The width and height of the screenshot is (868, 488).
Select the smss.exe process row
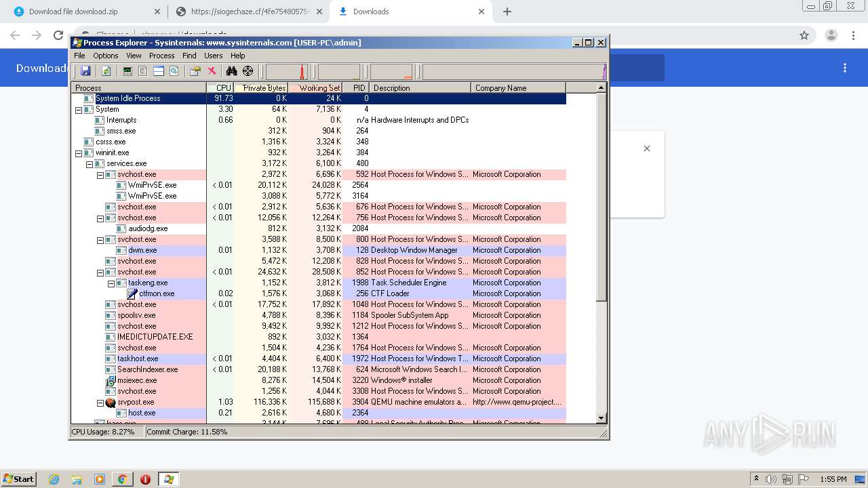[x=319, y=131]
